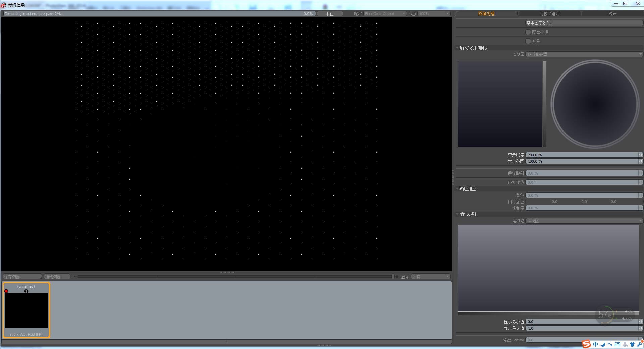Click the modo application icon in title bar
644x349 pixels.
4,5
